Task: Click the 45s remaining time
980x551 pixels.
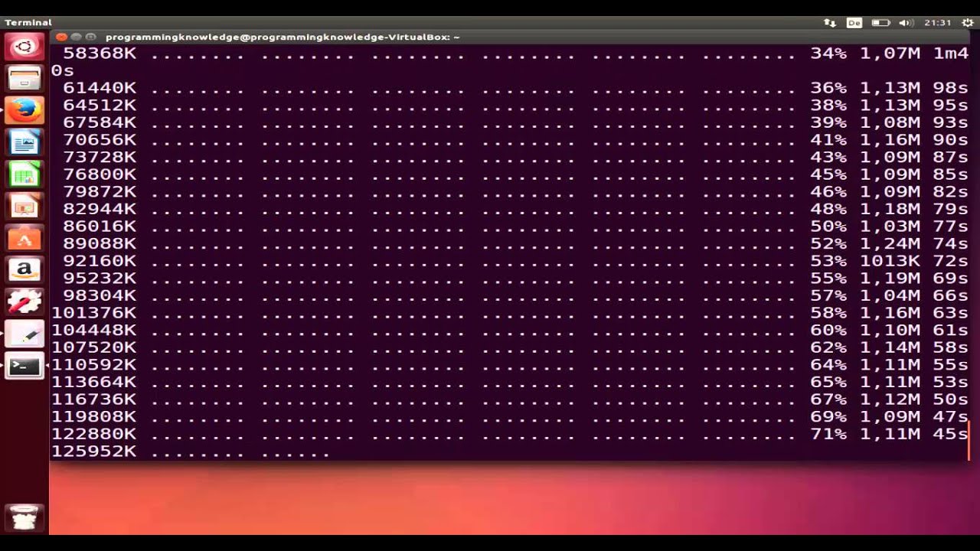Action: tap(950, 434)
